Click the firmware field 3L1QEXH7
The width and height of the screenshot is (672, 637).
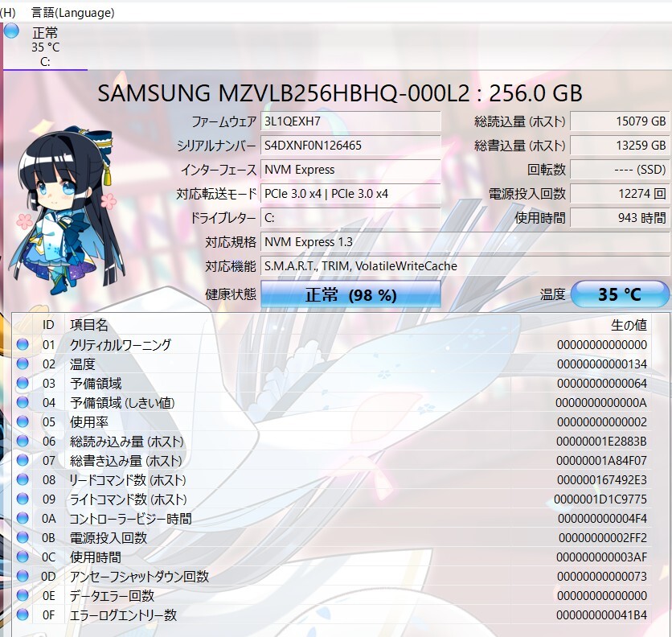coord(350,121)
